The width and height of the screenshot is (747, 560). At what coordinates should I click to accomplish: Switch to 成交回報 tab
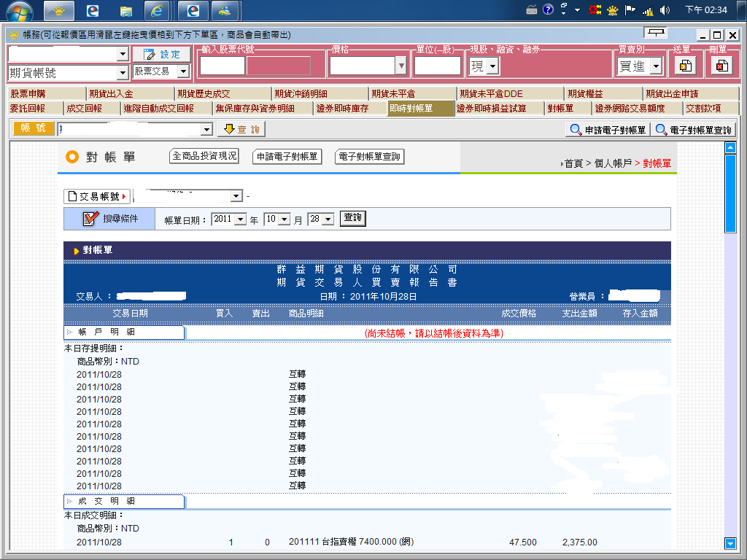92,109
